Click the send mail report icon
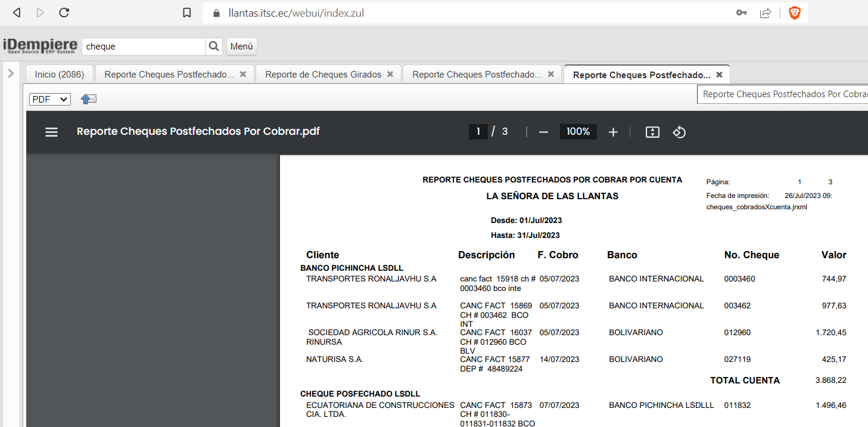 pos(88,99)
